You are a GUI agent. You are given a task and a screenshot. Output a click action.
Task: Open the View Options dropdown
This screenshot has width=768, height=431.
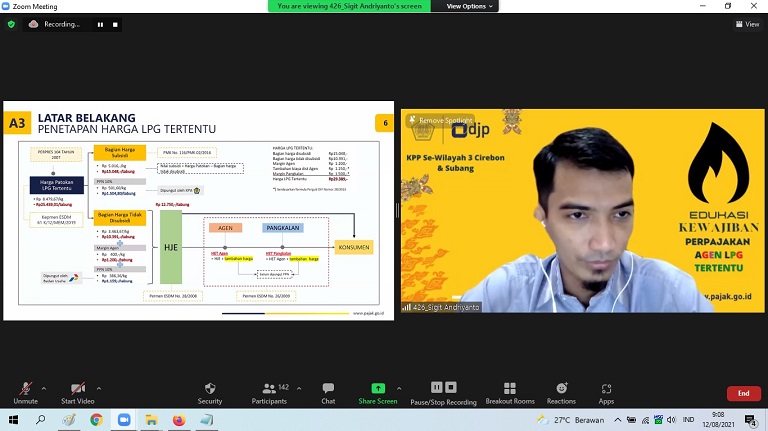point(470,6)
